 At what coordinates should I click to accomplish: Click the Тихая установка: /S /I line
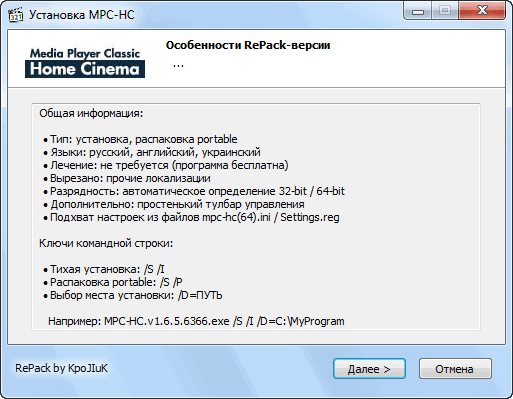pyautogui.click(x=104, y=269)
